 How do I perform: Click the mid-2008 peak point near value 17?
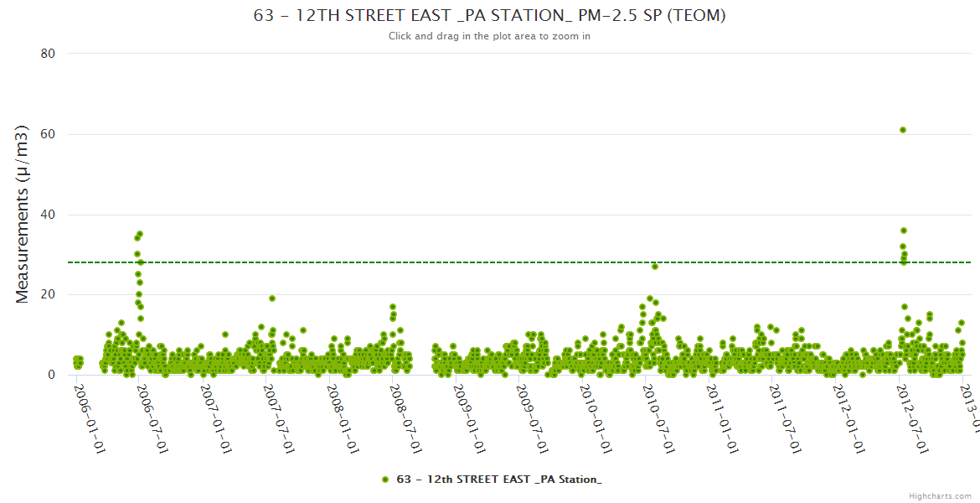point(392,307)
